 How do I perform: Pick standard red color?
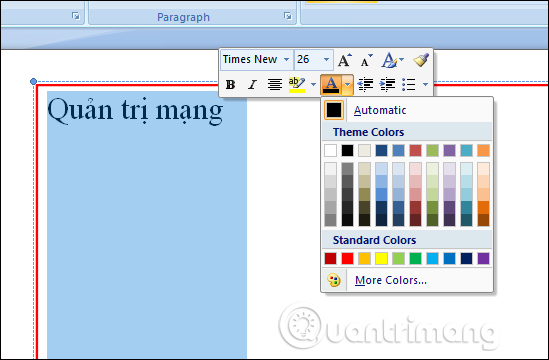coord(347,258)
